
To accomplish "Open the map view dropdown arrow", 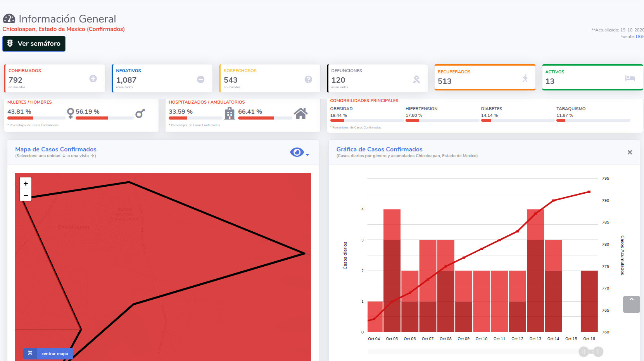I will pyautogui.click(x=307, y=155).
